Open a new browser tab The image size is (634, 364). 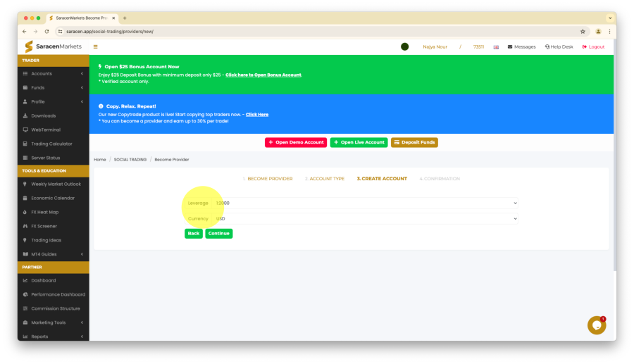click(x=125, y=18)
